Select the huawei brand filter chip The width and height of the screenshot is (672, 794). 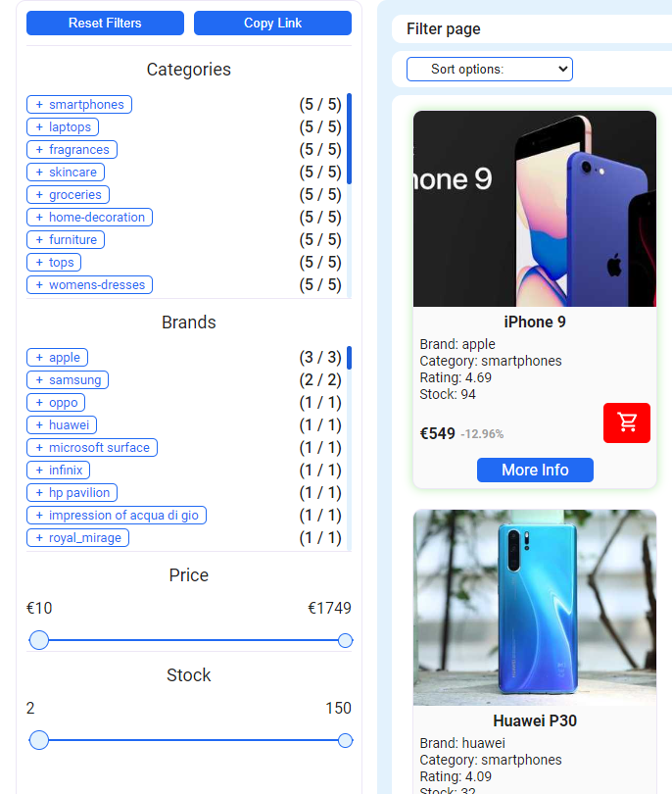pos(62,424)
